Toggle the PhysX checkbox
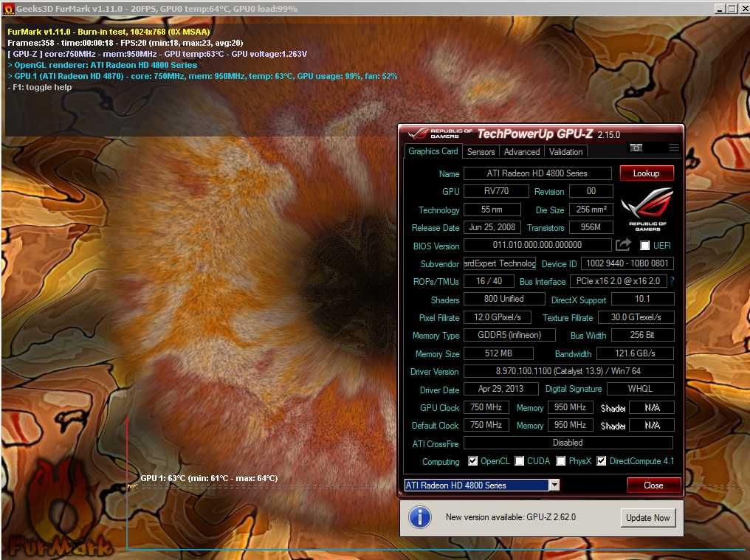The width and height of the screenshot is (750, 560). tap(560, 460)
